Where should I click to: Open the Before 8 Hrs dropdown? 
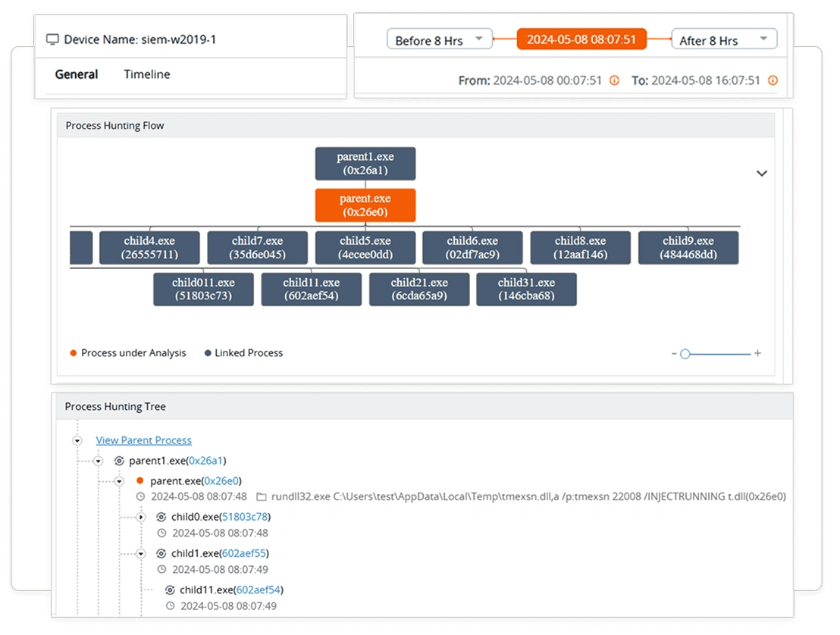tap(439, 40)
